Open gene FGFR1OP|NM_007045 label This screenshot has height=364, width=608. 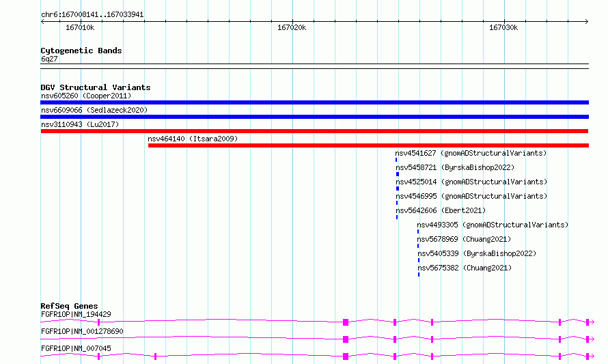[76, 348]
